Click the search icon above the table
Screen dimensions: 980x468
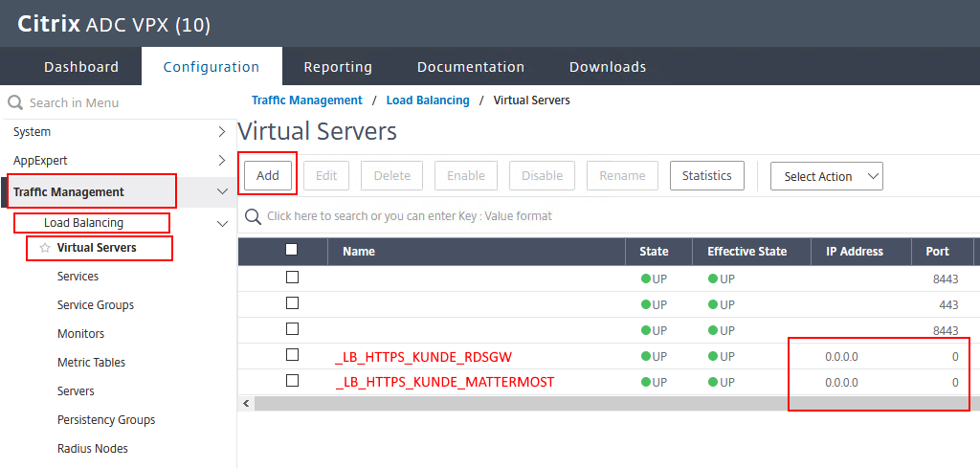click(254, 216)
